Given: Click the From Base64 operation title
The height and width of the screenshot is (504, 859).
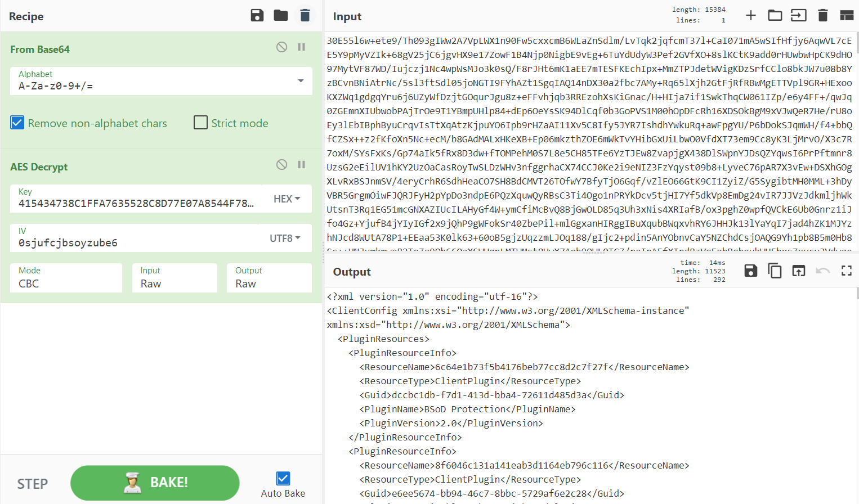Looking at the screenshot, I should [x=40, y=49].
